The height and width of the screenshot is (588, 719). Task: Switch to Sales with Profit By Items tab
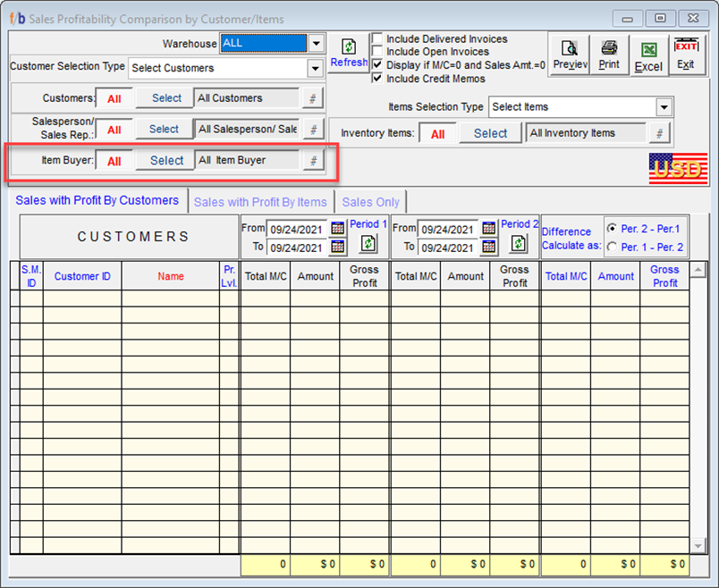[260, 202]
